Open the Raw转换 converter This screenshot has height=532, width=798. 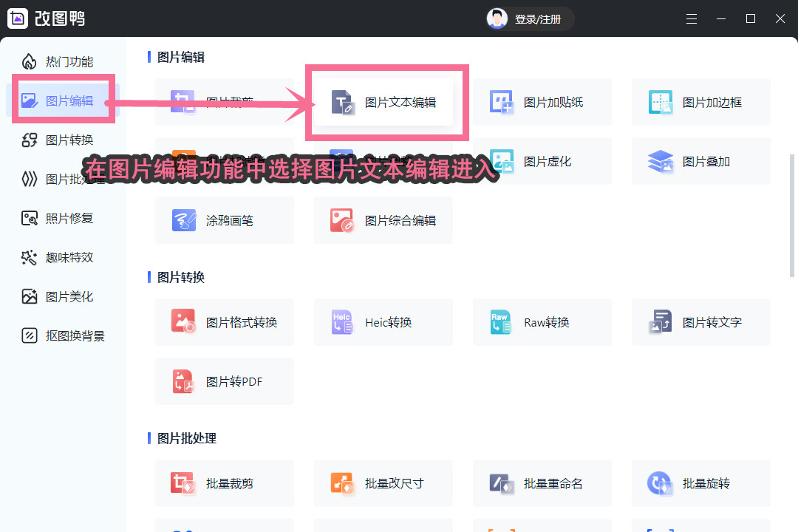542,321
